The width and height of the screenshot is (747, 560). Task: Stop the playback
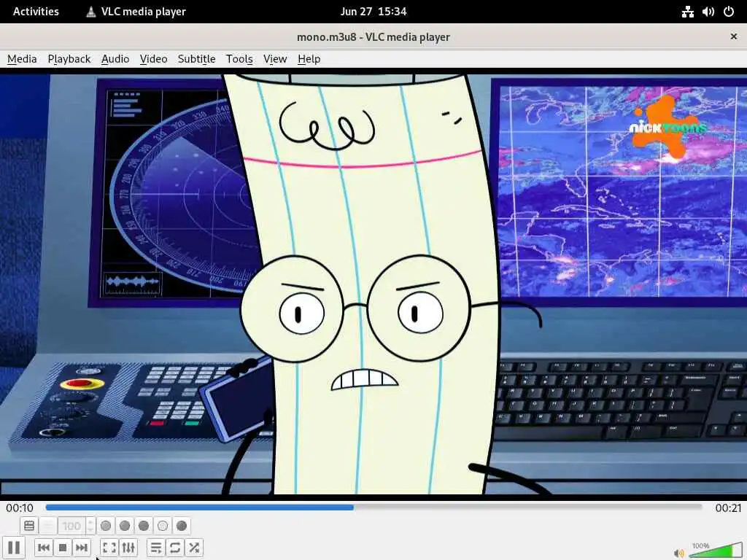point(63,547)
